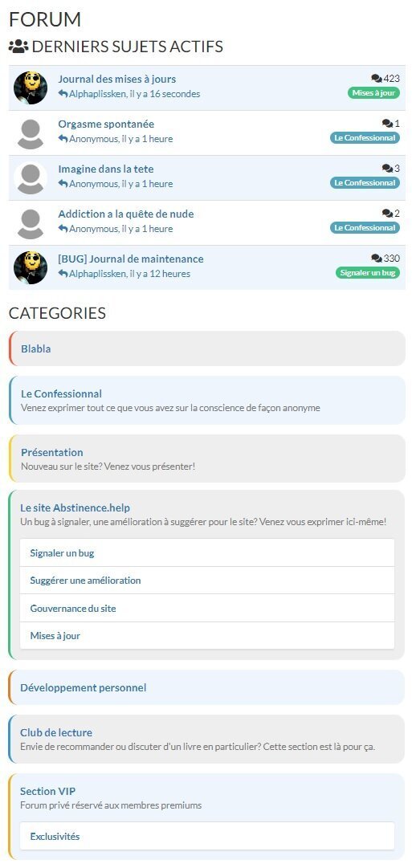
Task: Click the comments icon on Imagine dans la tete
Action: coord(387,169)
